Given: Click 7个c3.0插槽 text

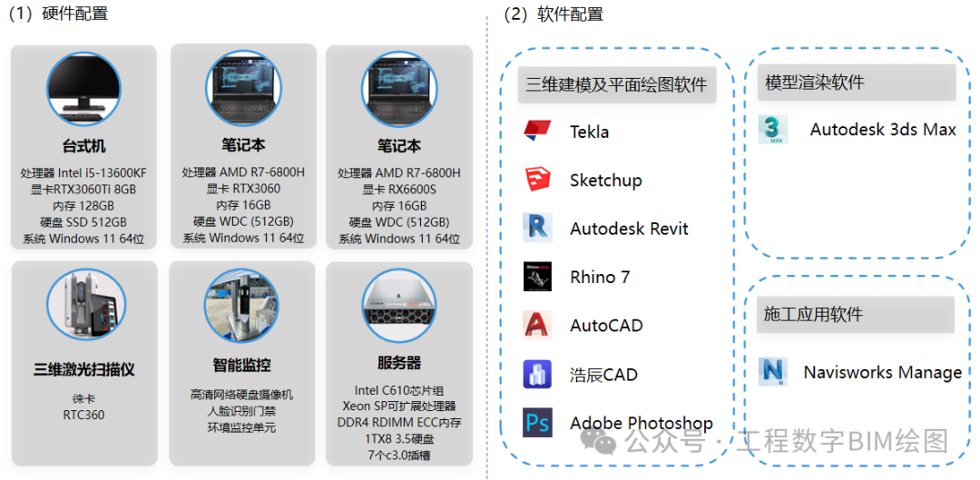Looking at the screenshot, I should click(x=398, y=455).
